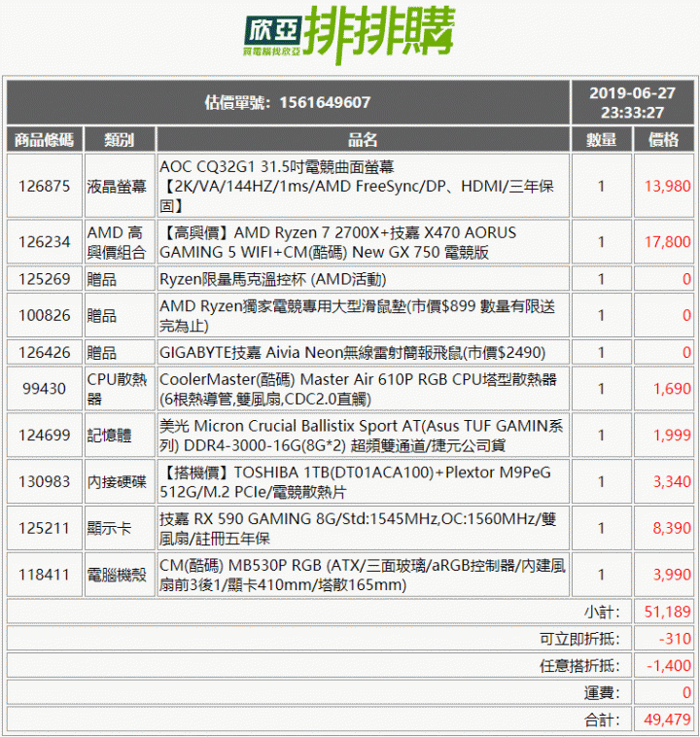The height and width of the screenshot is (737, 700).
Task: Select barcode 100826
Action: point(44,315)
